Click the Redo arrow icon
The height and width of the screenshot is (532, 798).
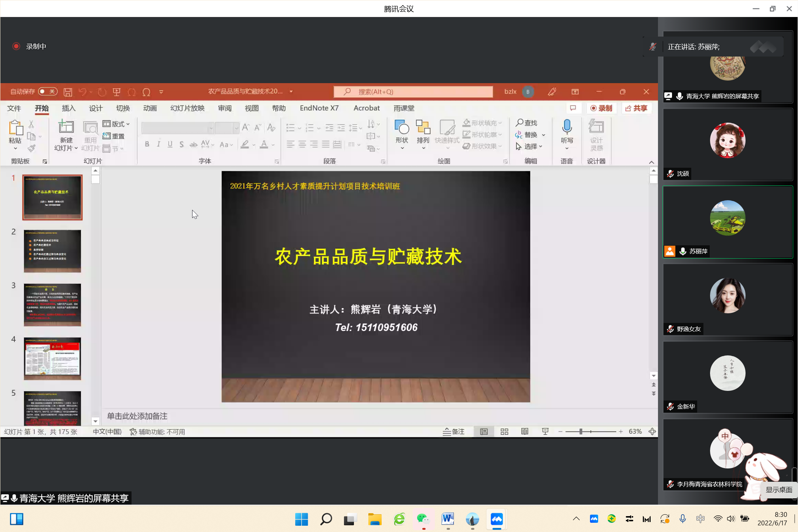[x=102, y=92]
